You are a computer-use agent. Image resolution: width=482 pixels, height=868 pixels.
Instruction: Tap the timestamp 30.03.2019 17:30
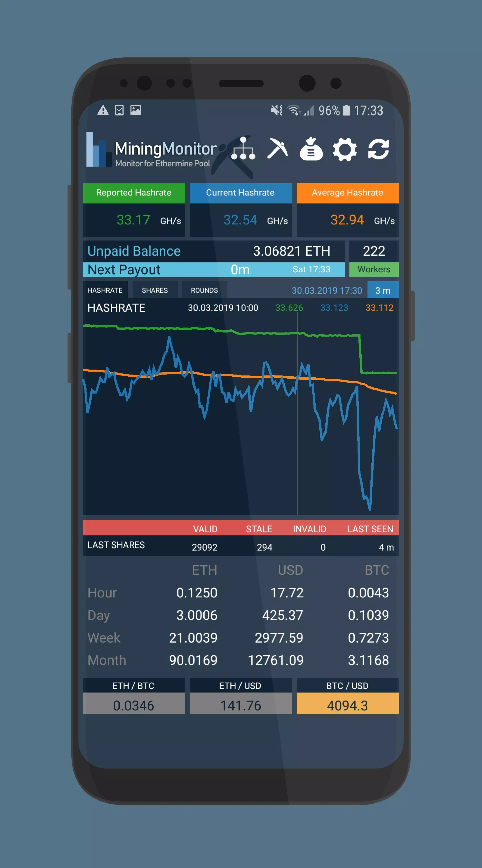(327, 290)
